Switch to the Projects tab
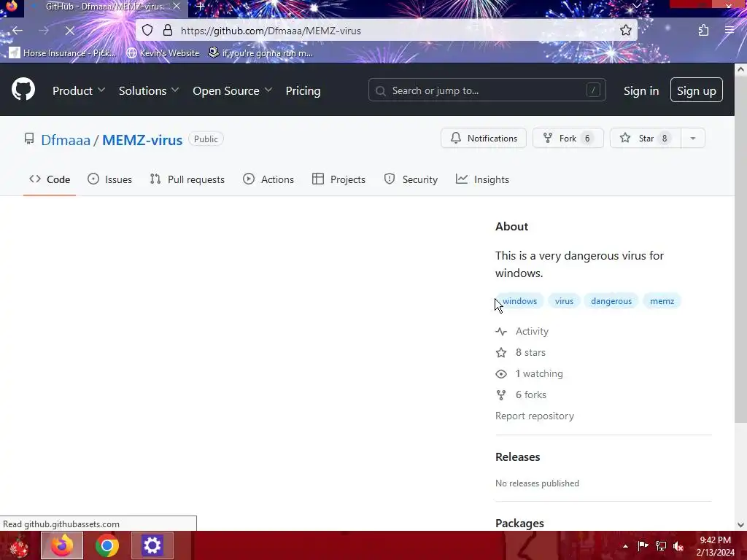The width and height of the screenshot is (747, 560). [x=338, y=179]
